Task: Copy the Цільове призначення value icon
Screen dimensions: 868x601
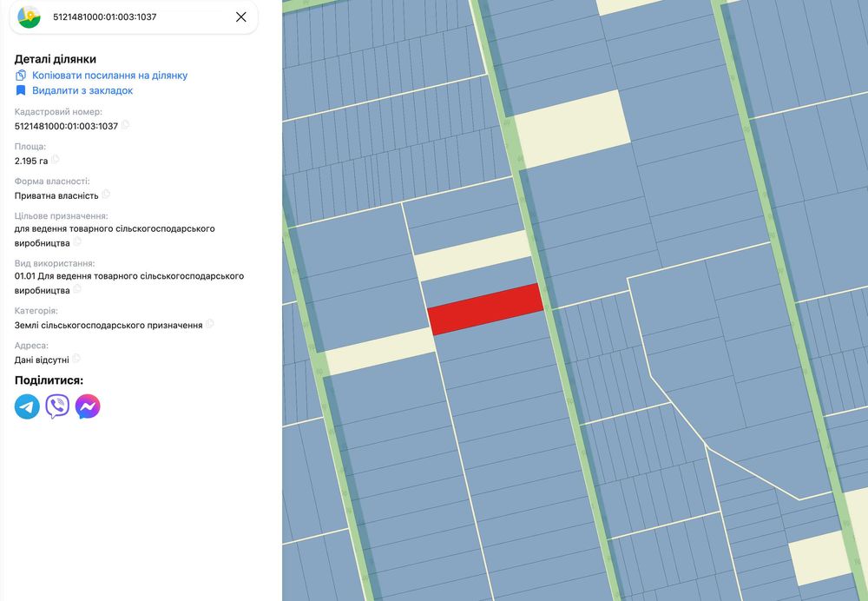Action: (77, 241)
